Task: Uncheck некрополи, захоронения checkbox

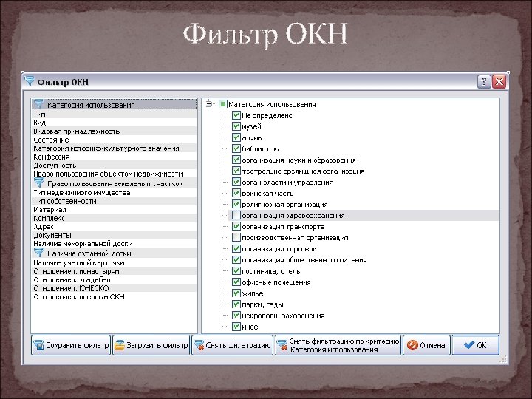Action: [236, 316]
